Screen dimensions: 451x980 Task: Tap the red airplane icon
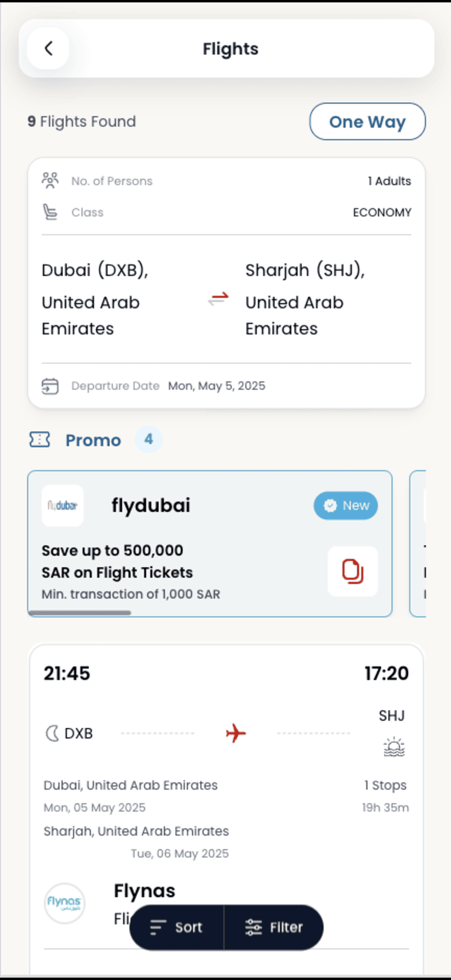[x=236, y=733]
